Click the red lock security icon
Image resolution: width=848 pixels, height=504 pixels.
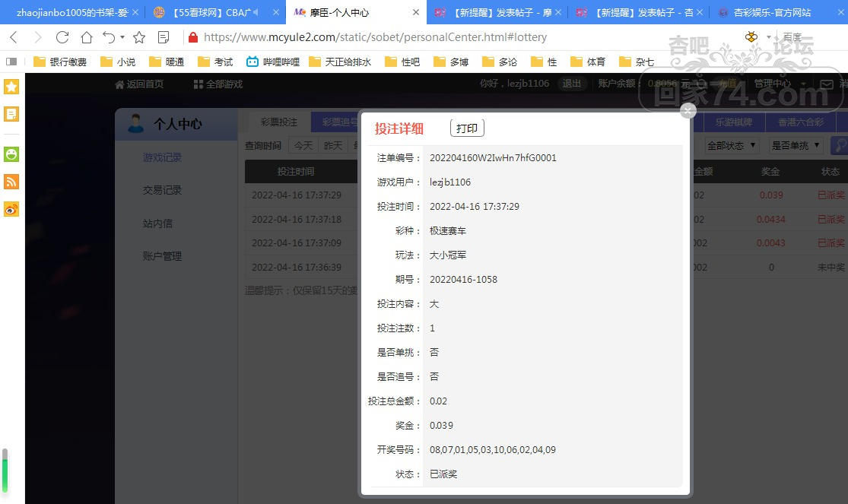coord(192,36)
